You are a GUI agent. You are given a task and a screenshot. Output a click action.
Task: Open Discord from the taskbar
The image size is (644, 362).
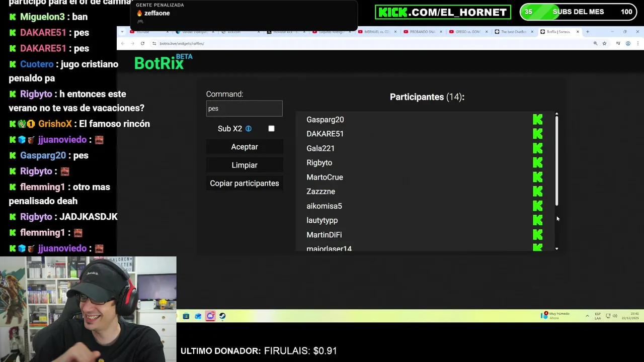[210, 316]
